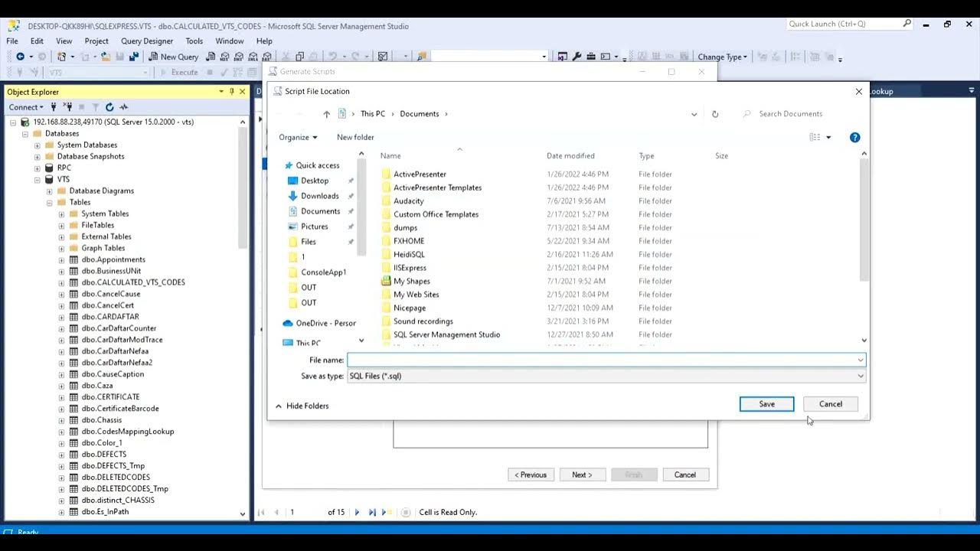Screen dimensions: 980x551
Task: Click the DAX query icon
Action: 266,57
